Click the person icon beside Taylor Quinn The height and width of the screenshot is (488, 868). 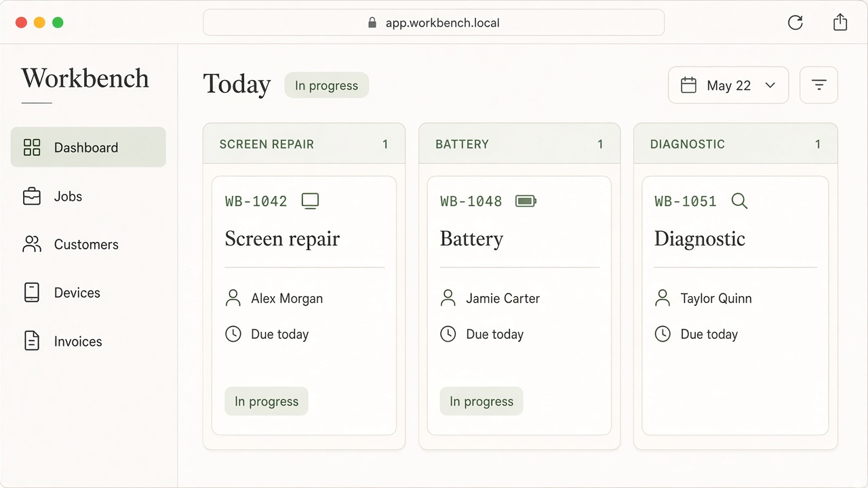663,298
